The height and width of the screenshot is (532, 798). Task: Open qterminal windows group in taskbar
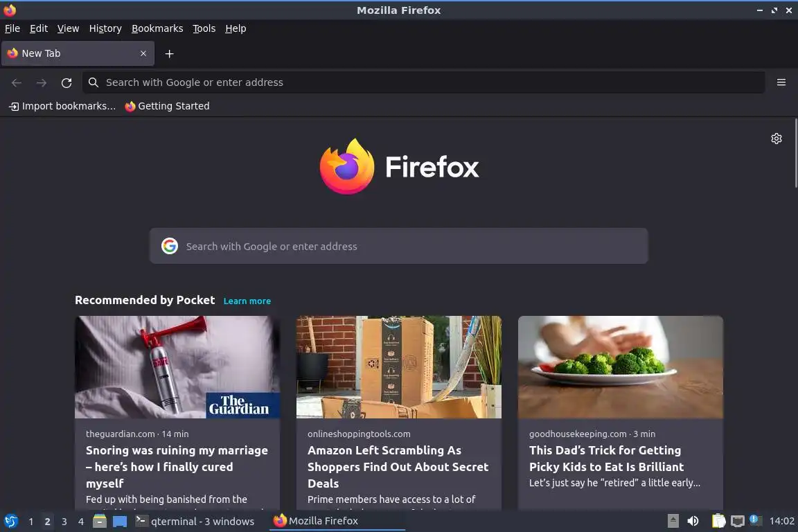tap(195, 522)
